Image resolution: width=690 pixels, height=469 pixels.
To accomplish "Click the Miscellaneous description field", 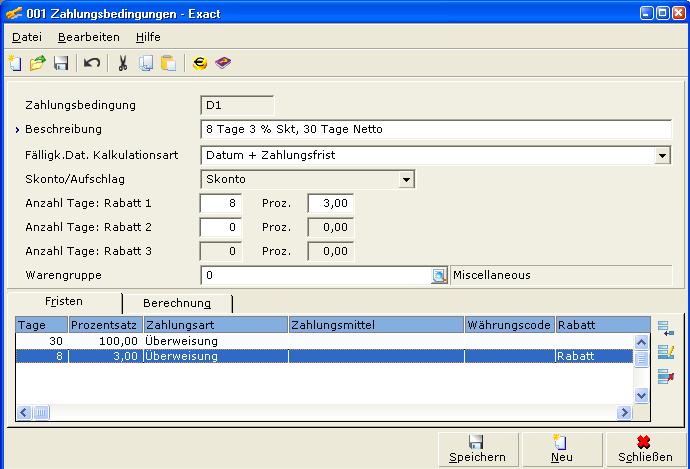I will [561, 276].
